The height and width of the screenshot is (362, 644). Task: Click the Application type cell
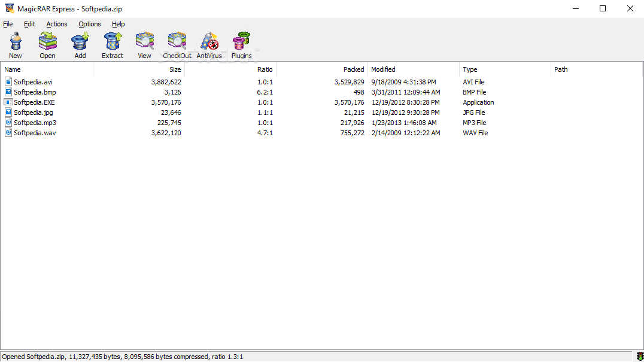pos(478,102)
